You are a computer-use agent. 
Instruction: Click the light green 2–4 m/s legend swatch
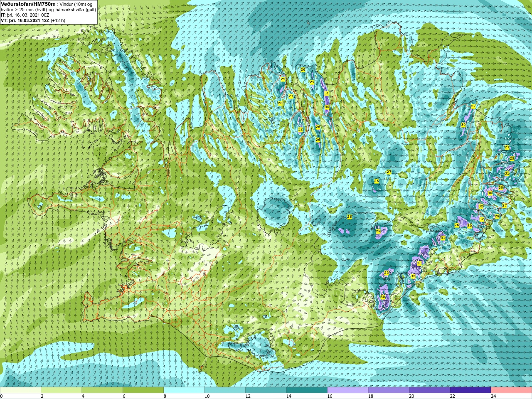(x=61, y=390)
